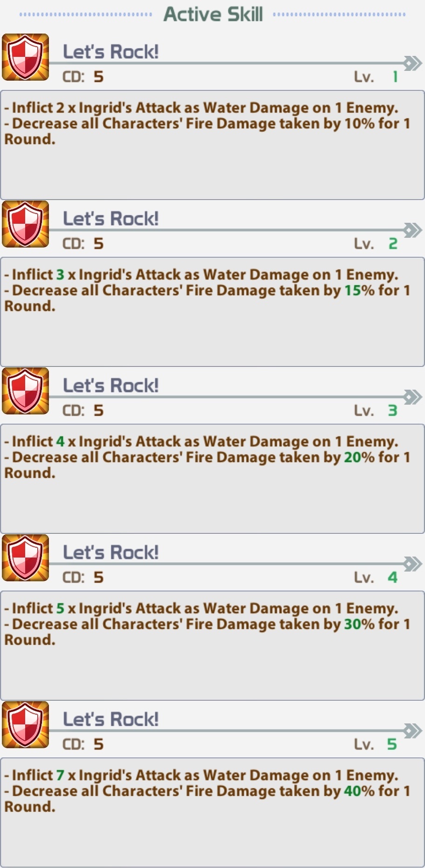This screenshot has height=868, width=425.
Task: Open the Let's Rock! title at Lv. 3
Action: point(111,386)
